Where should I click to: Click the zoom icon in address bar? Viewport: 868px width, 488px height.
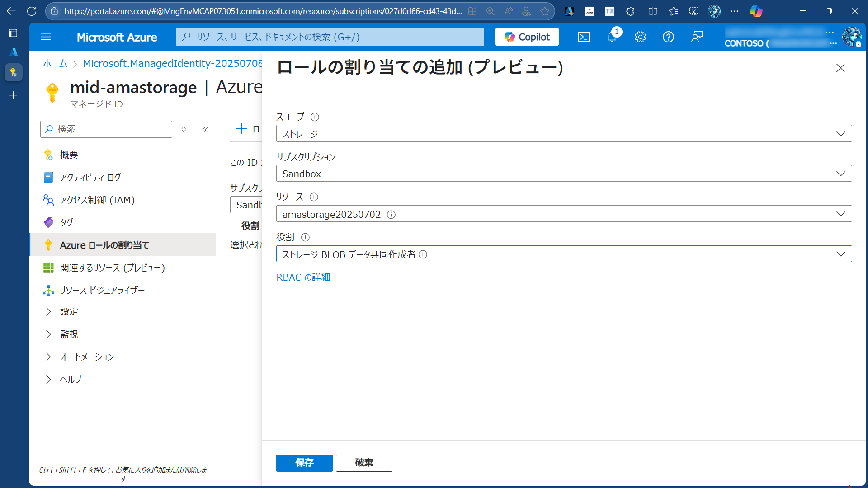(491, 11)
